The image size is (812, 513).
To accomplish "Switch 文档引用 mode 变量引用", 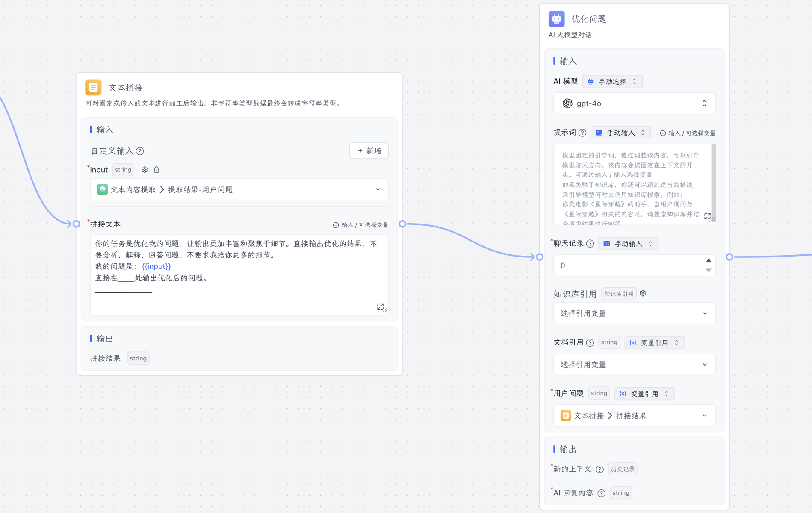I will tap(655, 342).
